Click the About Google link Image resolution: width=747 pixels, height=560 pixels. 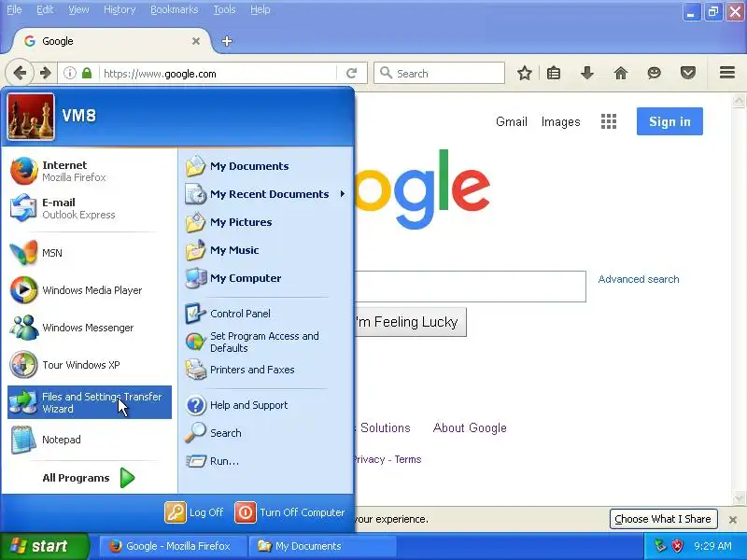(470, 428)
